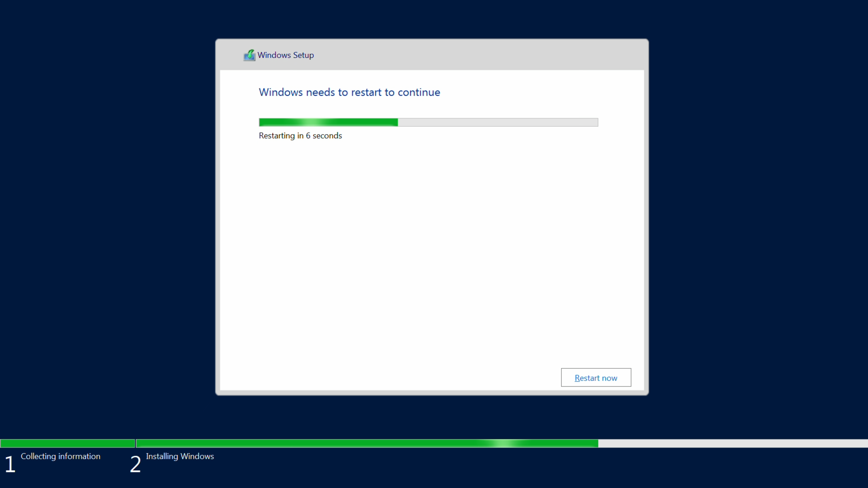Click the 'Windows needs to restart to continue' heading
This screenshot has width=868, height=488.
tap(349, 92)
